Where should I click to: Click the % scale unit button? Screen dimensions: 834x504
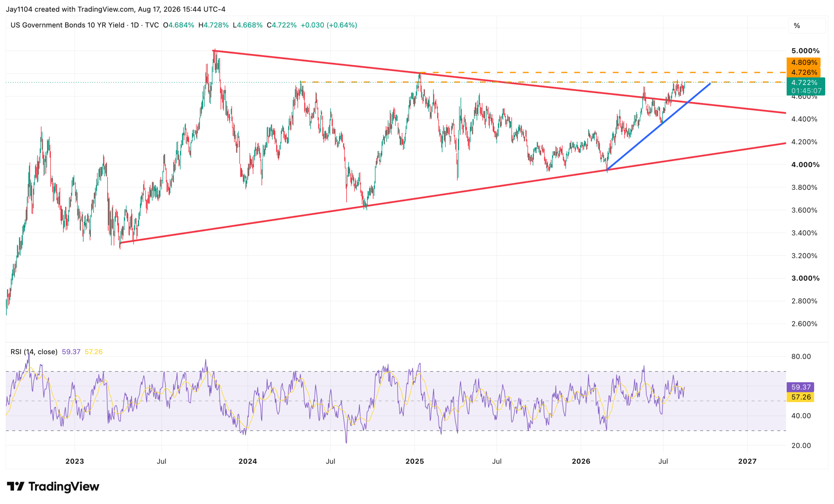807,26
